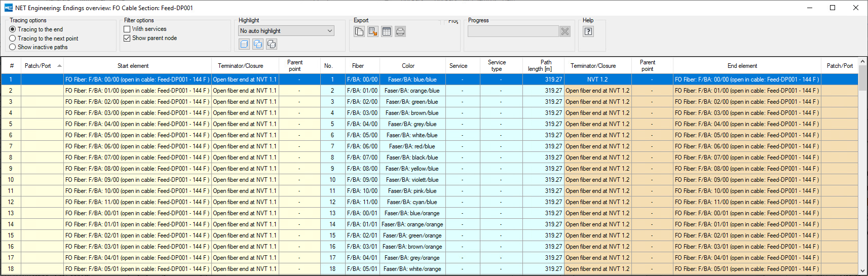Click the scrollbar down arrow in table
The width and height of the screenshot is (868, 276).
point(862,271)
